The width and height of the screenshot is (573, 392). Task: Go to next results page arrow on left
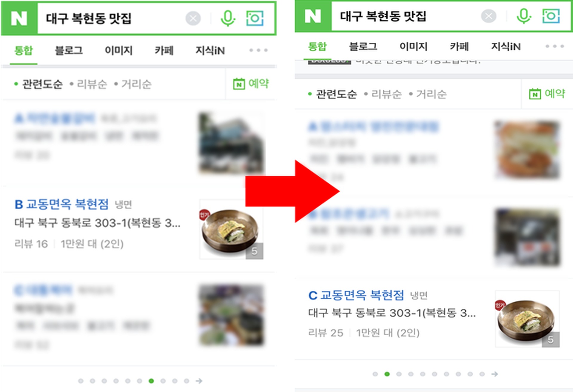[x=199, y=381]
